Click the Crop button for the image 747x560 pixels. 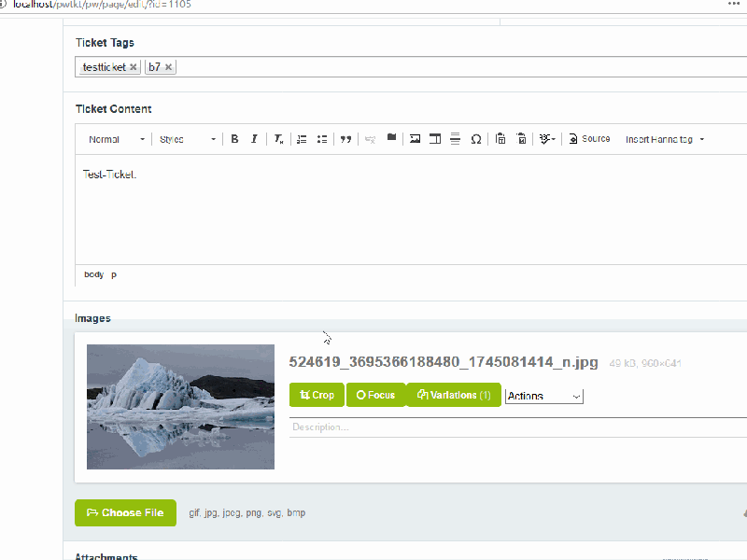317,395
